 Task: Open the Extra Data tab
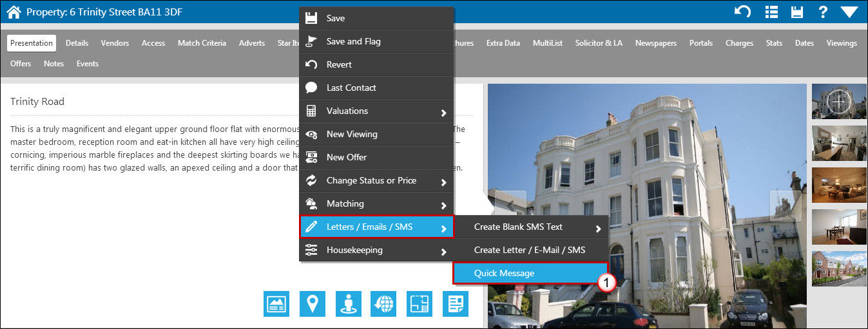503,43
